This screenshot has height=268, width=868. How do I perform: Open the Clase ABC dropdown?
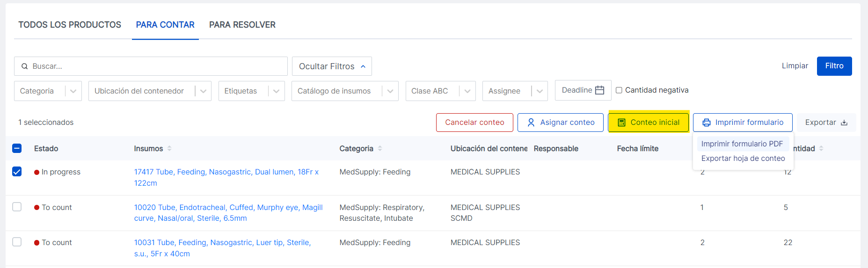(467, 91)
